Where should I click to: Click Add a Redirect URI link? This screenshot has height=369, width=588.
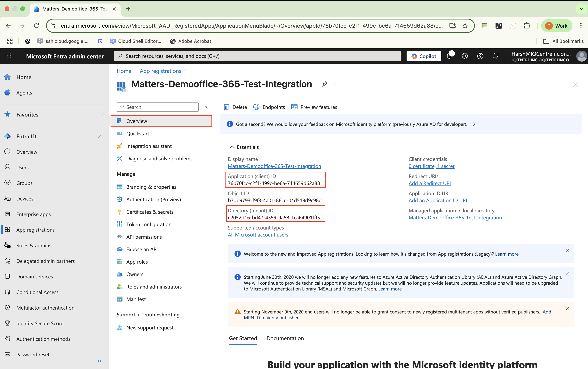(430, 183)
